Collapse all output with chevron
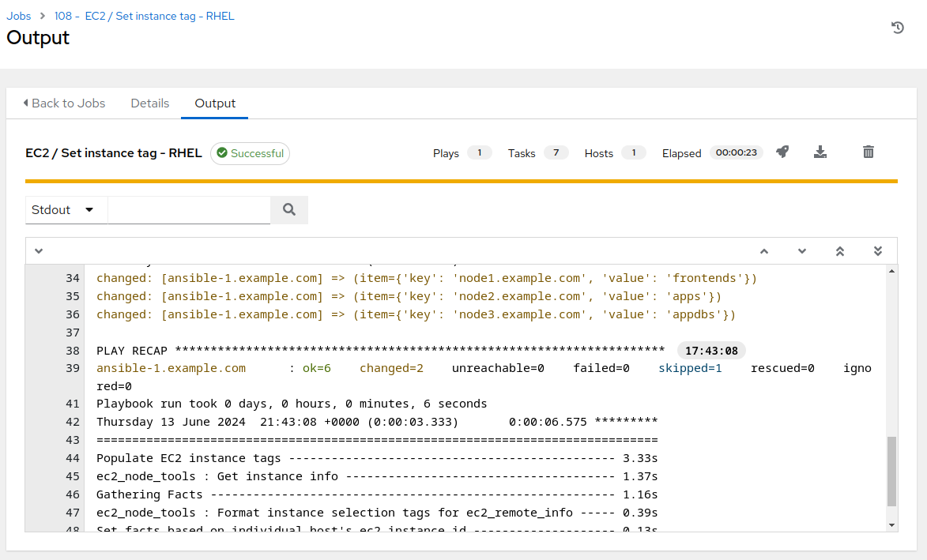This screenshot has width=927, height=560. (x=39, y=251)
